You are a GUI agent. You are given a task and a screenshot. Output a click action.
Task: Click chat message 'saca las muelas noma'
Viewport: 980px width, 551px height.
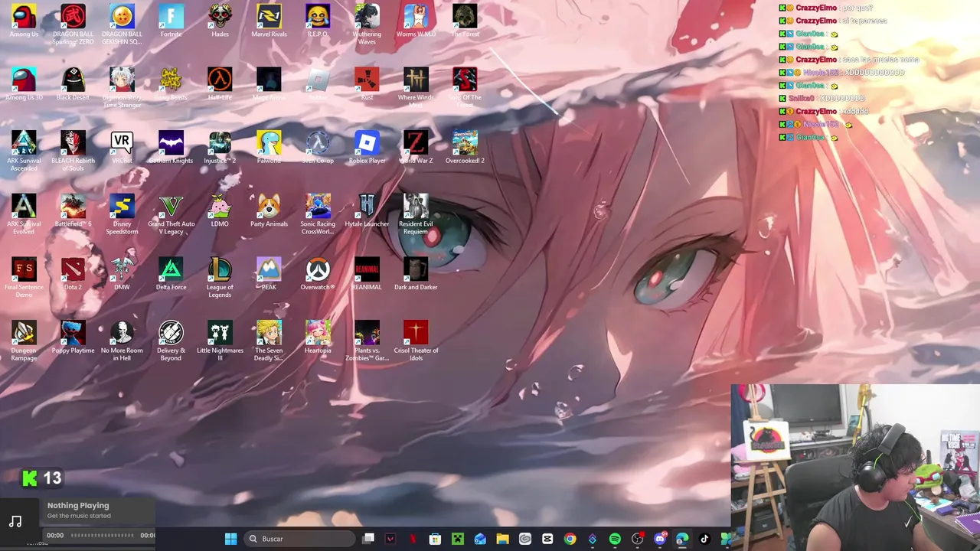881,60
